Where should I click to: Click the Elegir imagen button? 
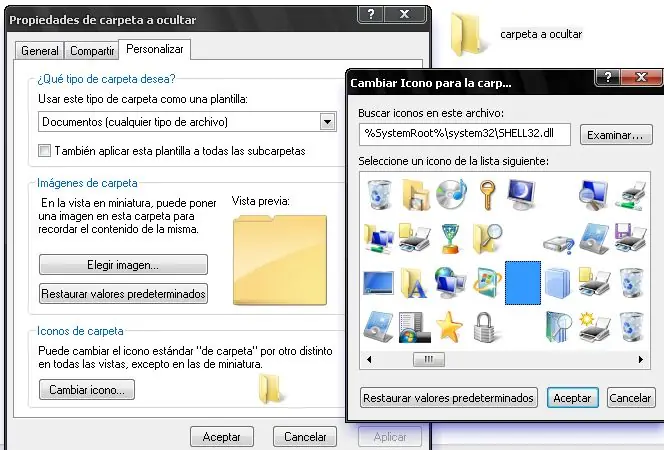pos(123,265)
